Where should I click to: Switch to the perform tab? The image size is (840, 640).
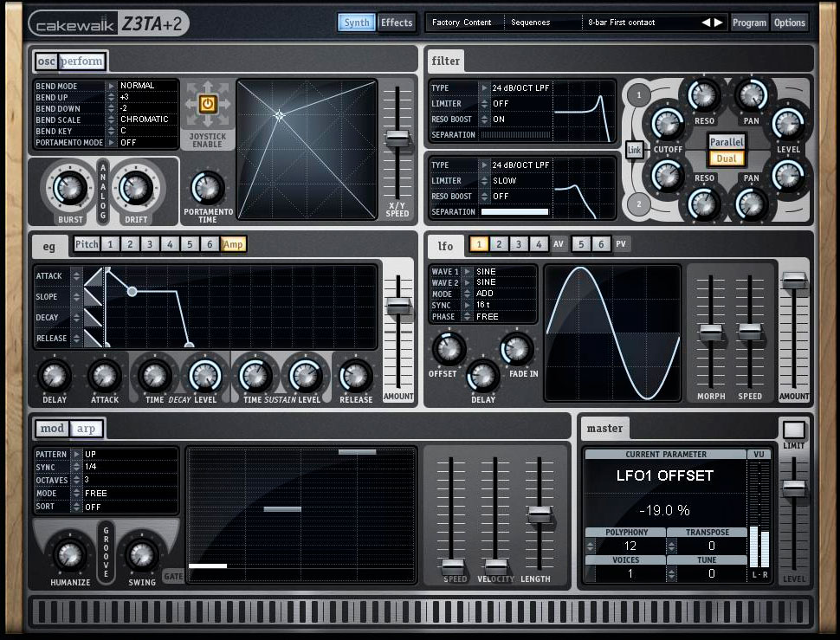pos(81,61)
